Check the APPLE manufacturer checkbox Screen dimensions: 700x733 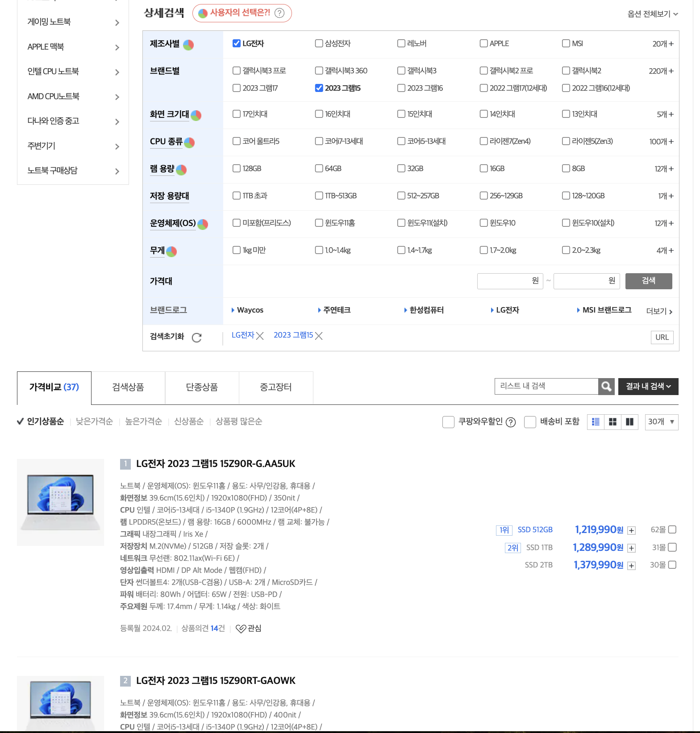(483, 43)
